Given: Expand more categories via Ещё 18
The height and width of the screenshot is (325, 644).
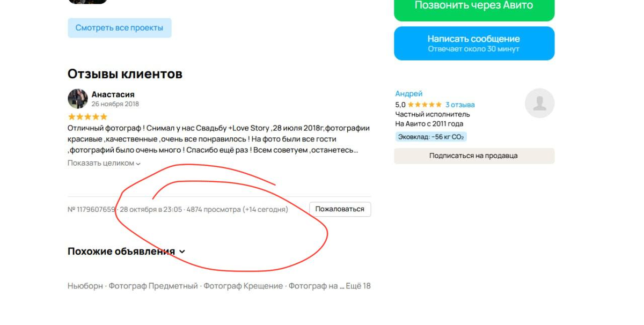Looking at the screenshot, I should coord(358,286).
